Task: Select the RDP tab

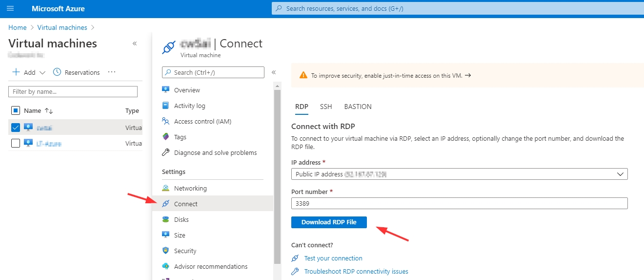Action: 302,107
